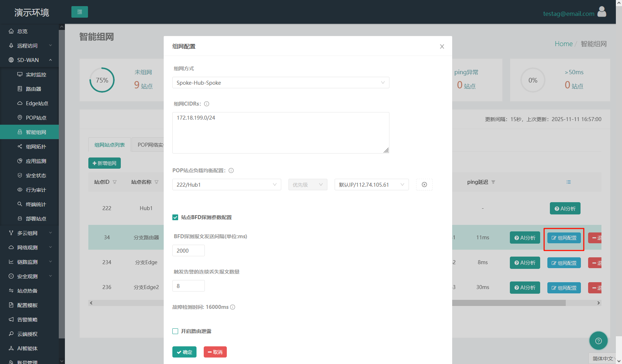622x364 pixels.
Task: Select 智能组网 in the sidebar
Action: pyautogui.click(x=29, y=132)
